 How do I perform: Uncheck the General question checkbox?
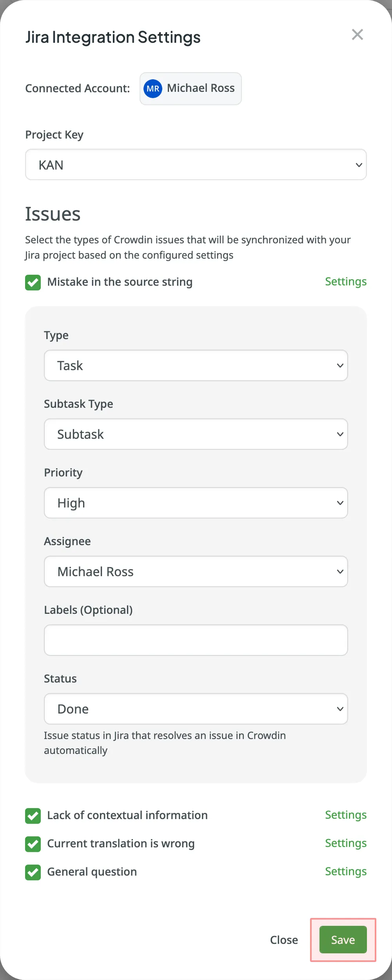coord(33,872)
